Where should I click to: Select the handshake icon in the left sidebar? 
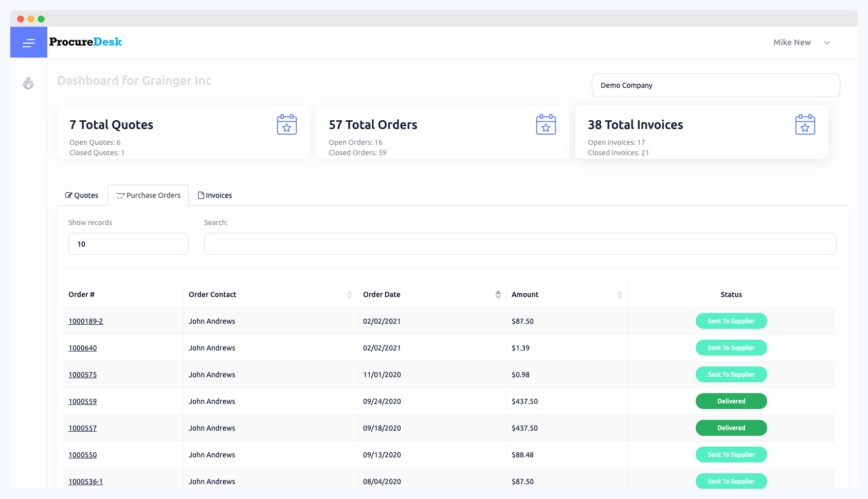point(28,83)
